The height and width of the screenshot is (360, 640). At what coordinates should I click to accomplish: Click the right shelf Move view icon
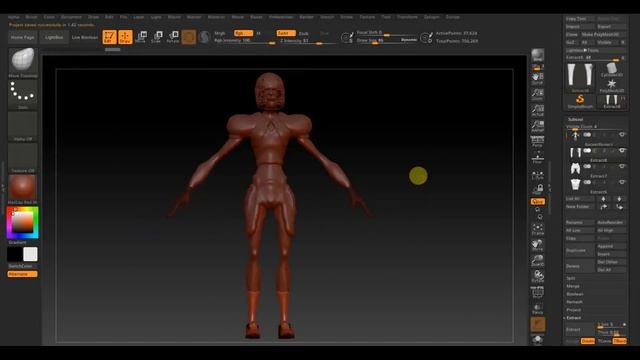coord(538,245)
